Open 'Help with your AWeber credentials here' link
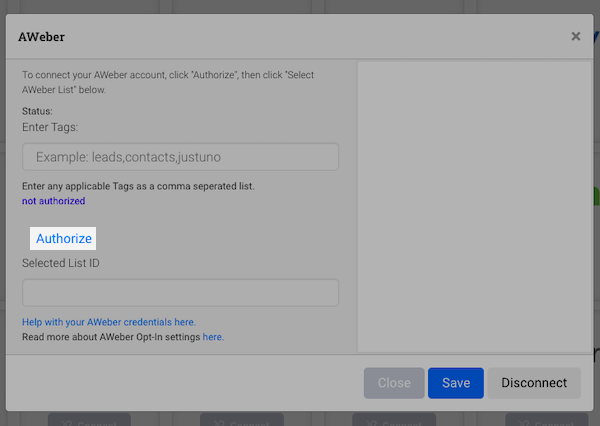The height and width of the screenshot is (426, 600). tap(109, 322)
